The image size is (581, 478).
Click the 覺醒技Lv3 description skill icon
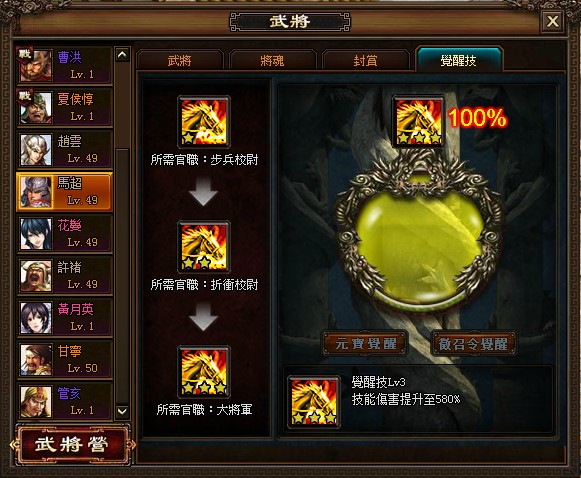click(314, 402)
